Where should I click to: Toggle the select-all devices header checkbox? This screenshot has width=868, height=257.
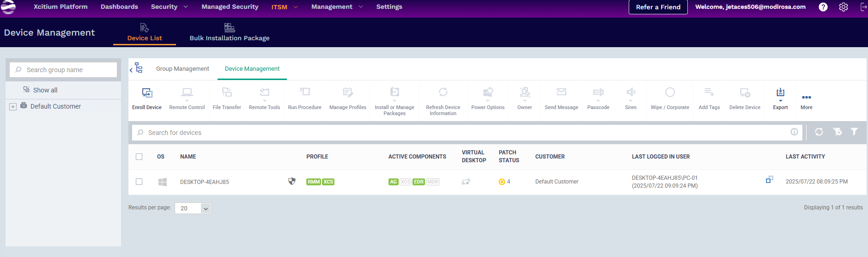point(139,157)
